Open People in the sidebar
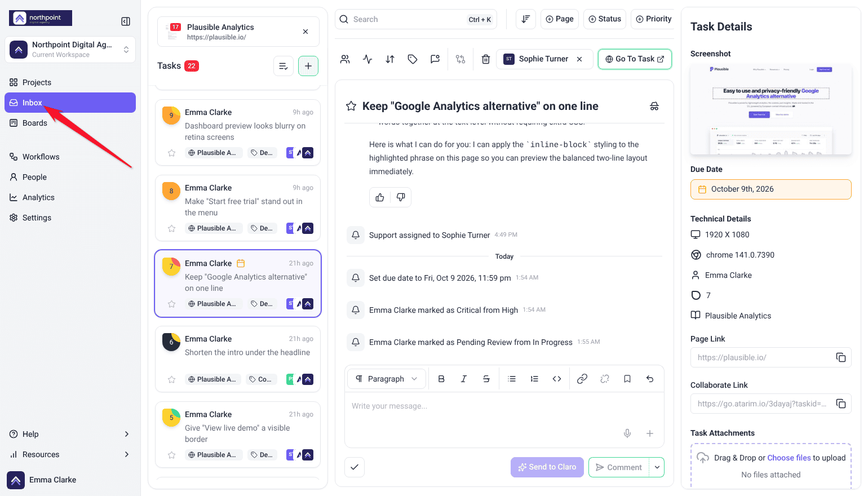868x496 pixels. tap(70, 177)
